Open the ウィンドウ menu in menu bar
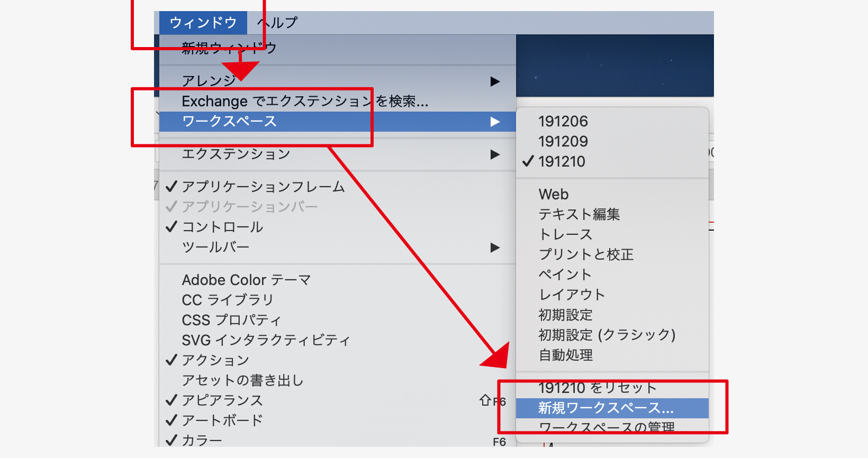 pyautogui.click(x=203, y=23)
